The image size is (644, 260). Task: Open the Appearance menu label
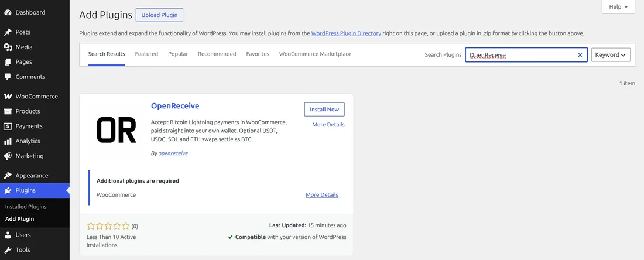tap(32, 176)
